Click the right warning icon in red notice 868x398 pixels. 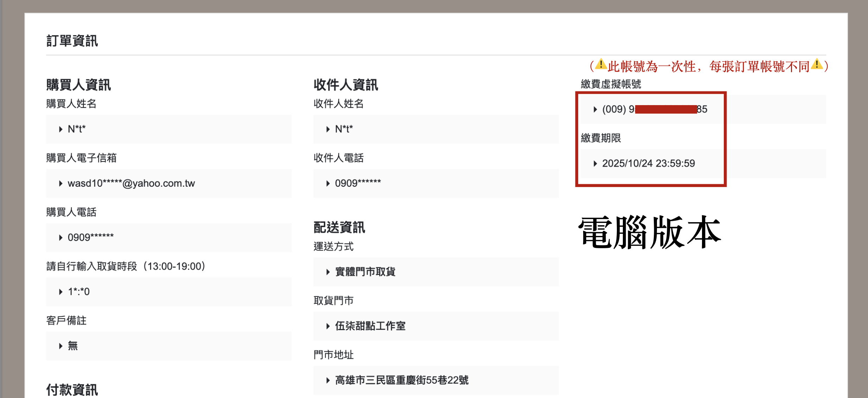(x=817, y=64)
